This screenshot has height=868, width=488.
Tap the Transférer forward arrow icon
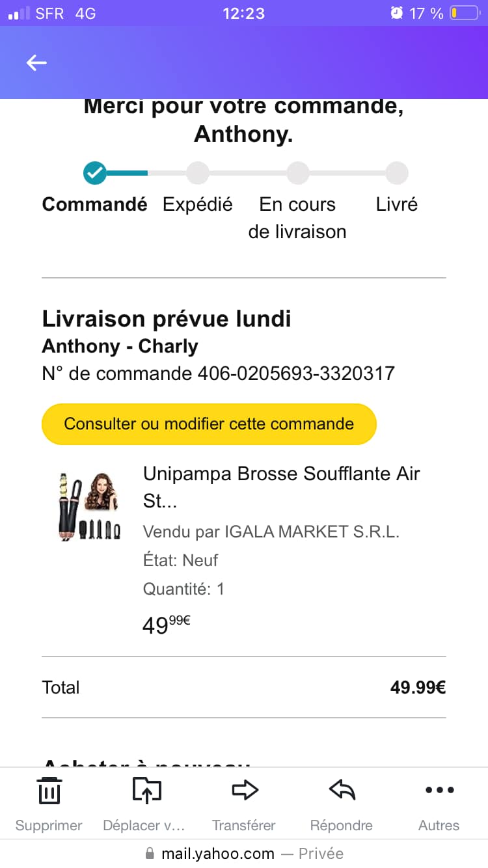pos(245,791)
